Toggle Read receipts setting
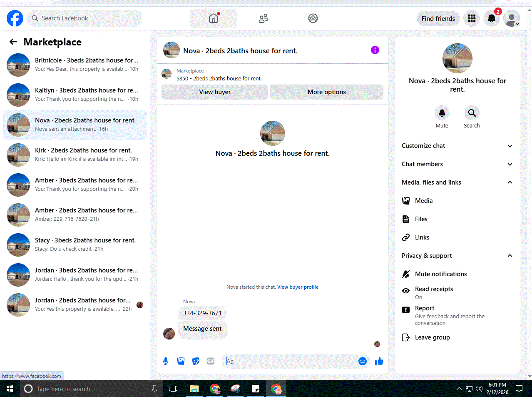 coord(457,292)
